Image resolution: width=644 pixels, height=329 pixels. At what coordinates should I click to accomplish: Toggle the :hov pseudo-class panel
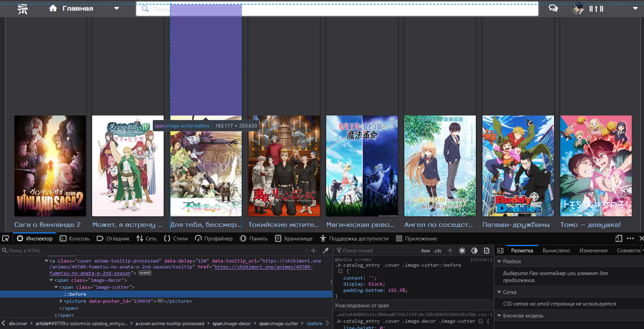click(425, 251)
